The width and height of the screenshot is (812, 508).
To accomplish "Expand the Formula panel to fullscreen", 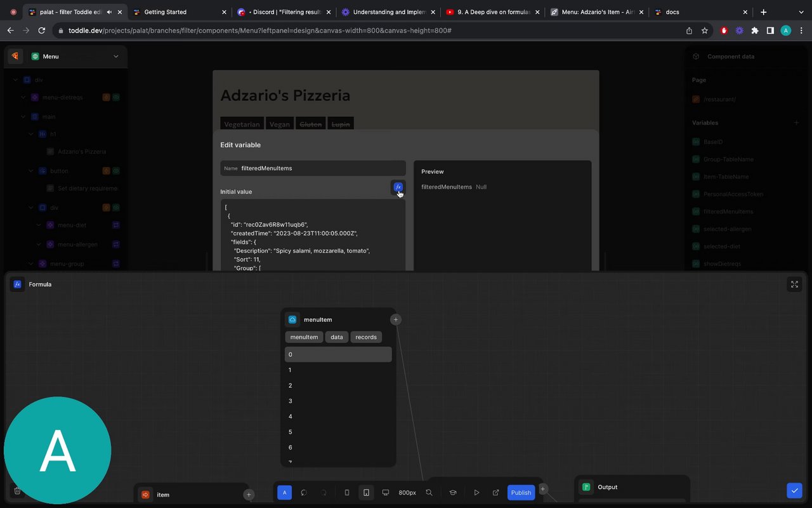I will (x=794, y=284).
